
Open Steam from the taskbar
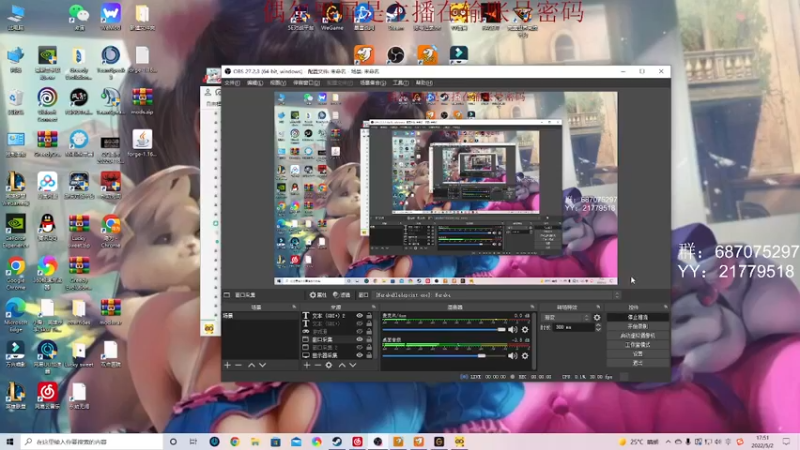tap(337, 442)
